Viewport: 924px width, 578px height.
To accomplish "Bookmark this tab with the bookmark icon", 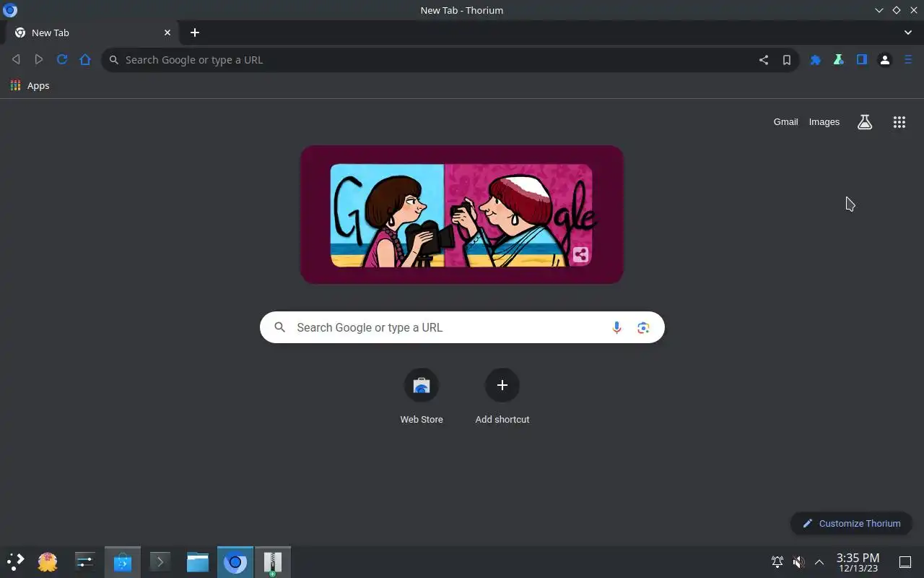I will pyautogui.click(x=787, y=60).
